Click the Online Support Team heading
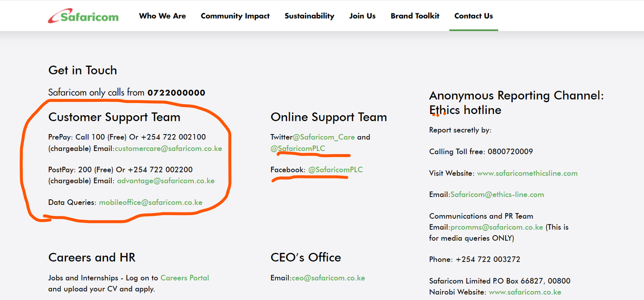 pos(328,117)
